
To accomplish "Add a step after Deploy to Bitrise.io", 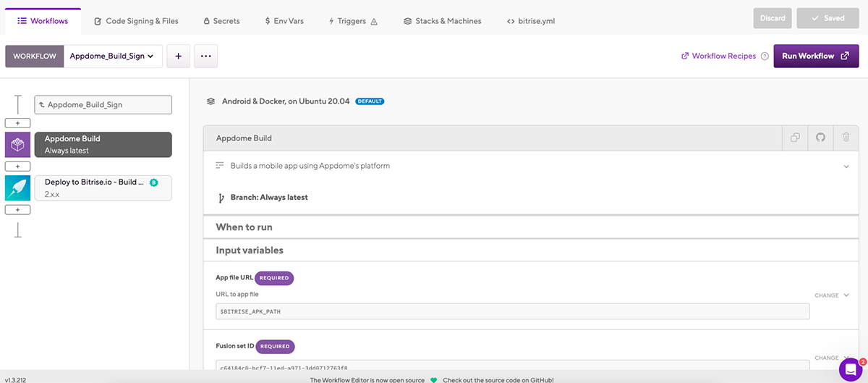I will pyautogui.click(x=17, y=209).
